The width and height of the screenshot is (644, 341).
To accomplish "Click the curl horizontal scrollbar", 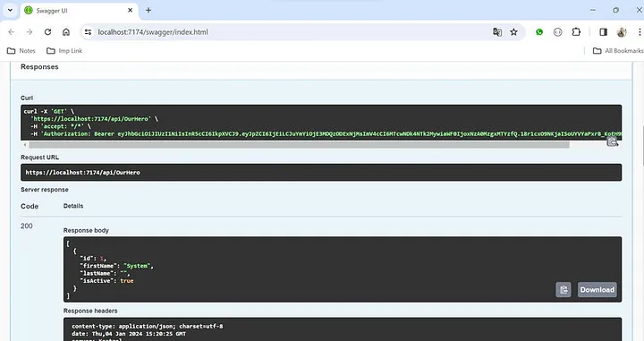I will click(299, 145).
